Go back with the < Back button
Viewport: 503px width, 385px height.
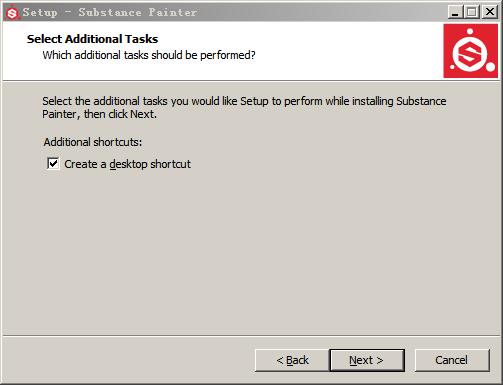[292, 360]
